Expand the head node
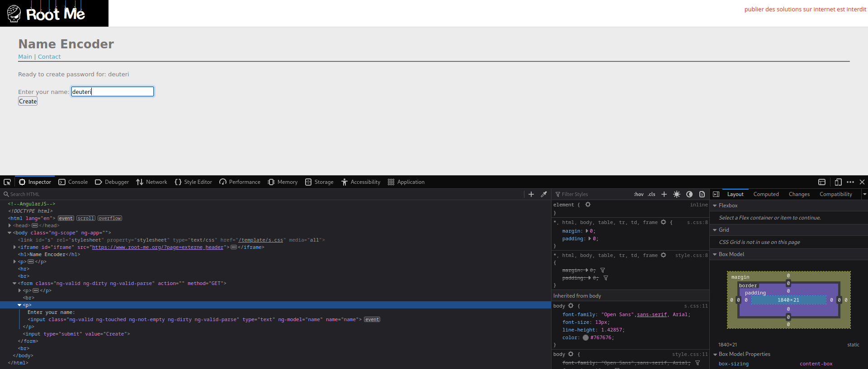 [x=9, y=225]
